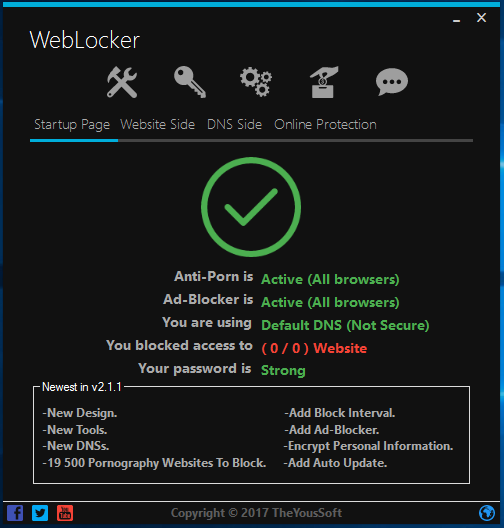
Task: Open the gears settings icon
Action: [256, 82]
